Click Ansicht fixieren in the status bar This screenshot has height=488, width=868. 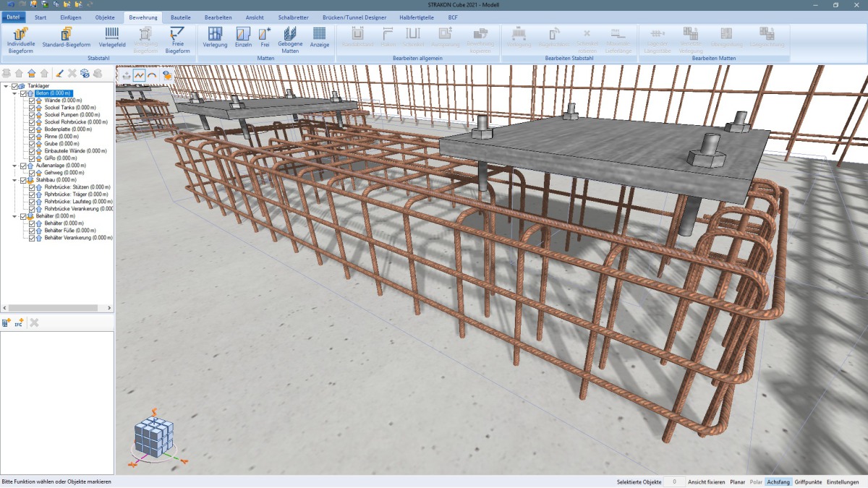coord(706,481)
